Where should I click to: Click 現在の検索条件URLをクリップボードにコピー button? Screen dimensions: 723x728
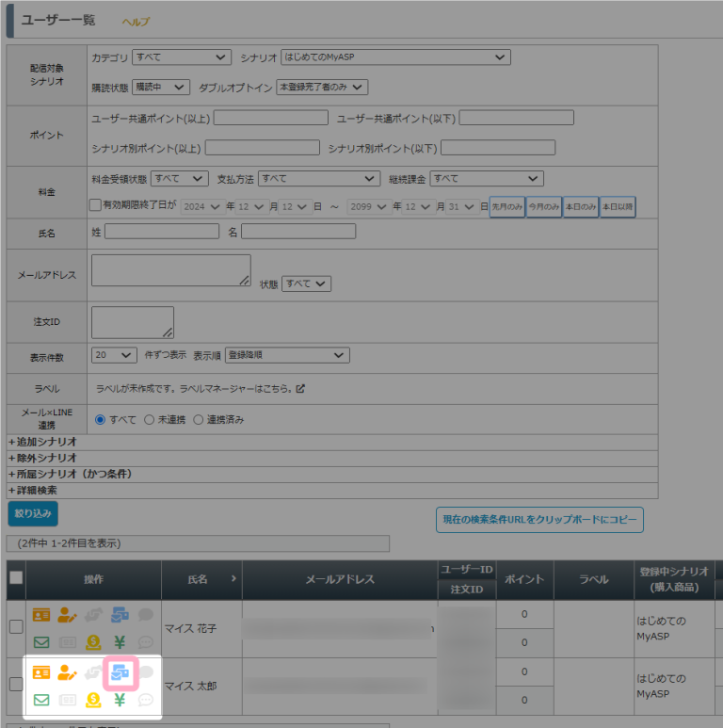click(x=539, y=519)
